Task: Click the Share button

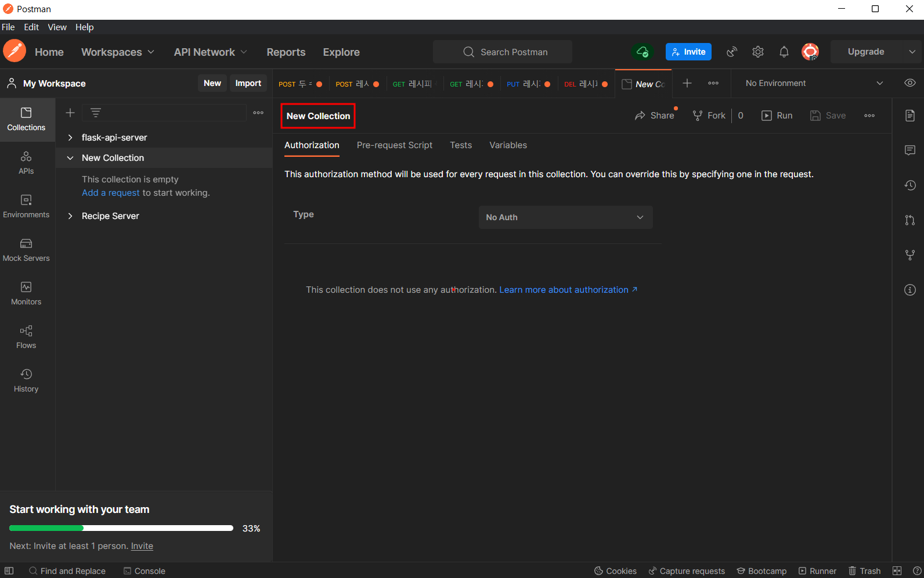Action: click(x=655, y=116)
